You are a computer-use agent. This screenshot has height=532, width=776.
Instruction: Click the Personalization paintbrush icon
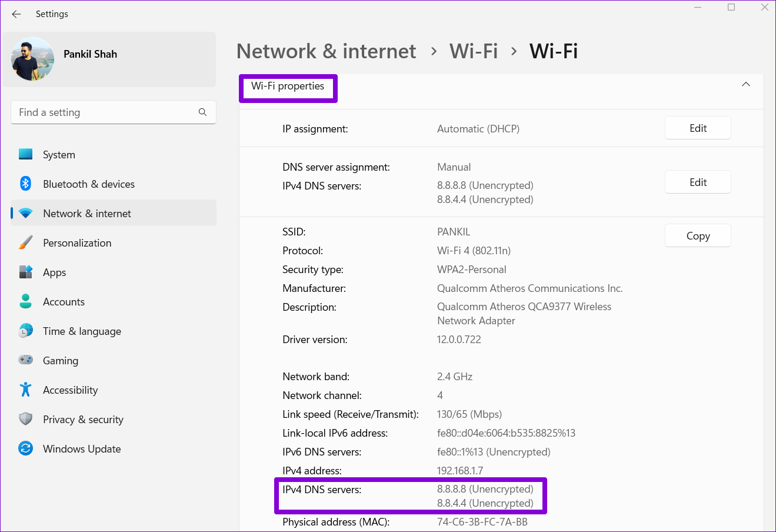coord(25,242)
